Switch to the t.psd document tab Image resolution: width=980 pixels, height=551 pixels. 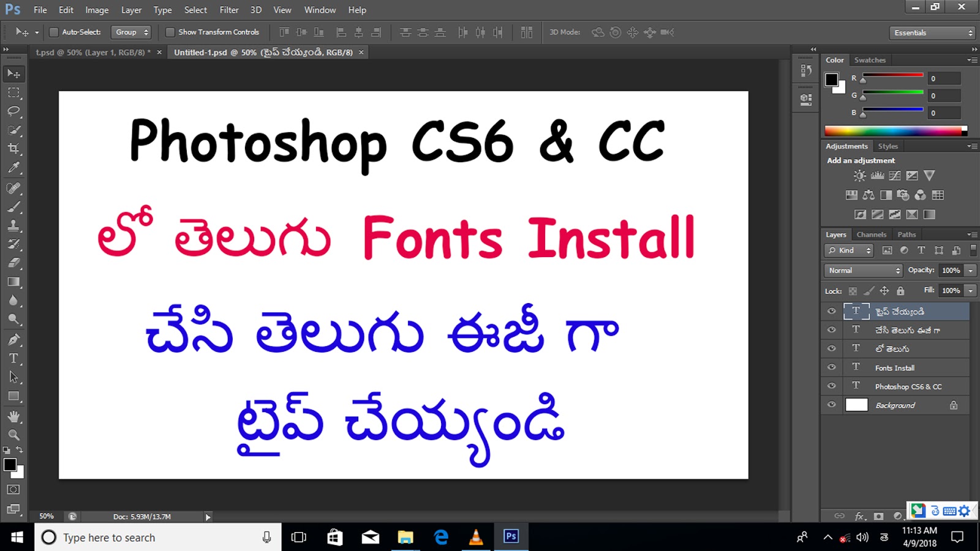point(93,53)
